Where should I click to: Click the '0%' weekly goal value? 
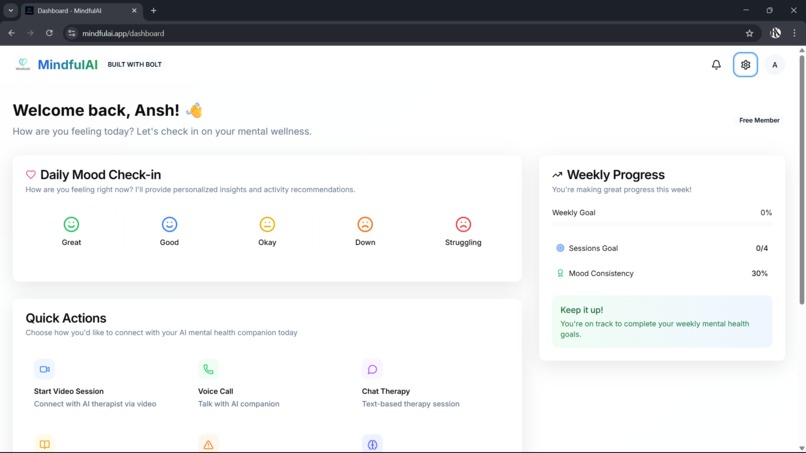[766, 212]
